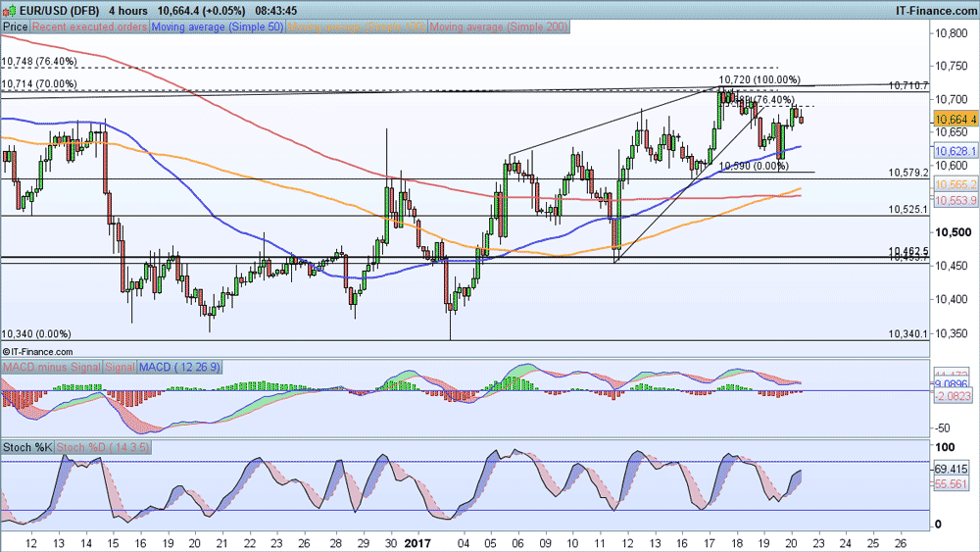Open Moving average (Simple 200) legend label
The image size is (980, 552).
tap(499, 26)
